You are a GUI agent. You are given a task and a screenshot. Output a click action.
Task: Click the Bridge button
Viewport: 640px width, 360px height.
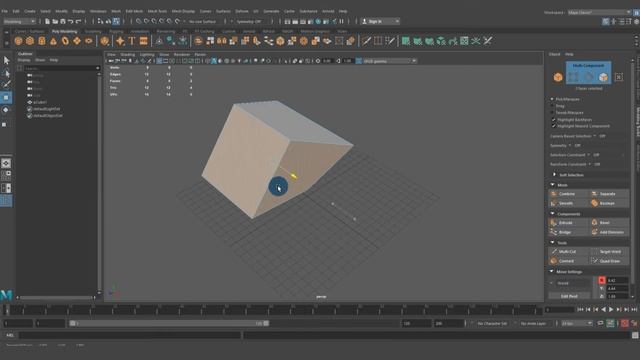(569, 232)
